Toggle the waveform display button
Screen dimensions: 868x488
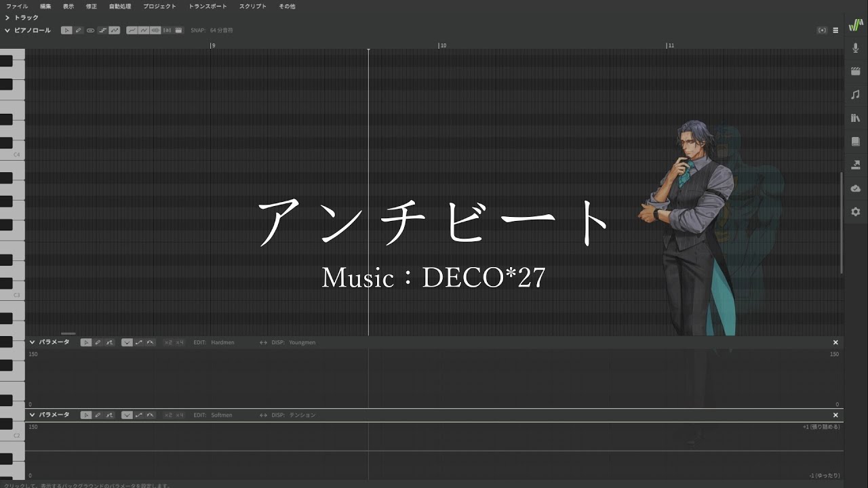click(x=155, y=30)
